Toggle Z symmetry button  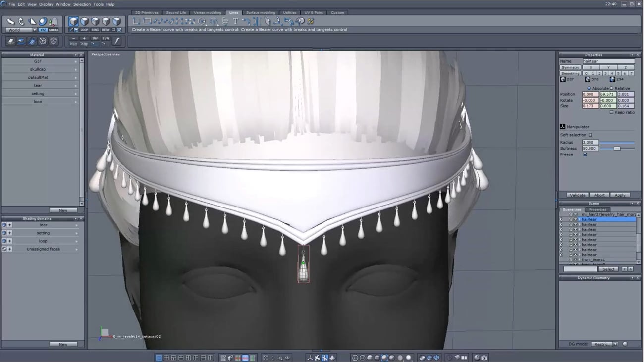pyautogui.click(x=625, y=67)
